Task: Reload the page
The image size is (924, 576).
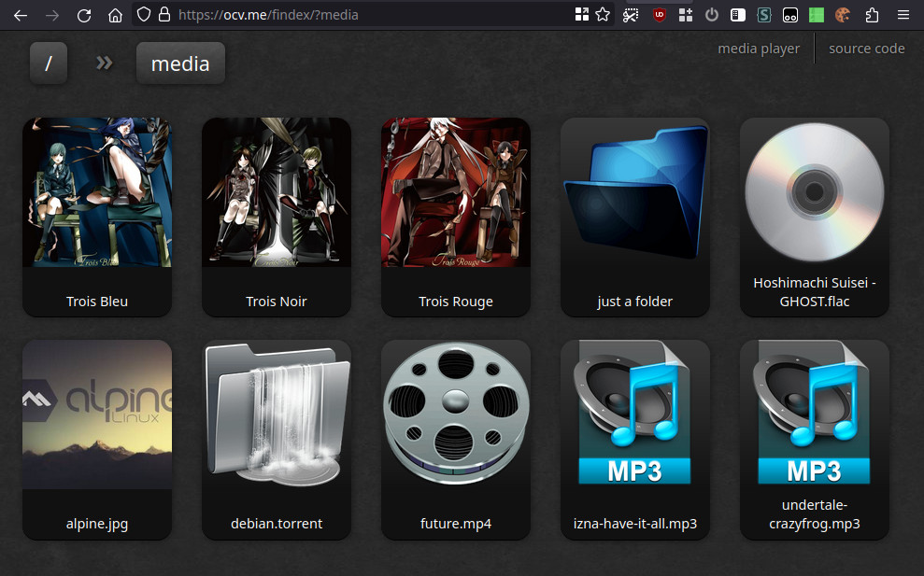Action: pos(84,15)
